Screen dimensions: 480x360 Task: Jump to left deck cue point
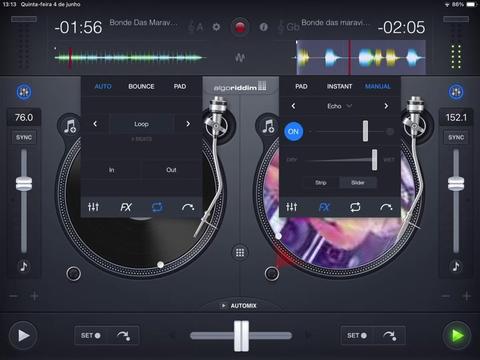[x=123, y=335]
